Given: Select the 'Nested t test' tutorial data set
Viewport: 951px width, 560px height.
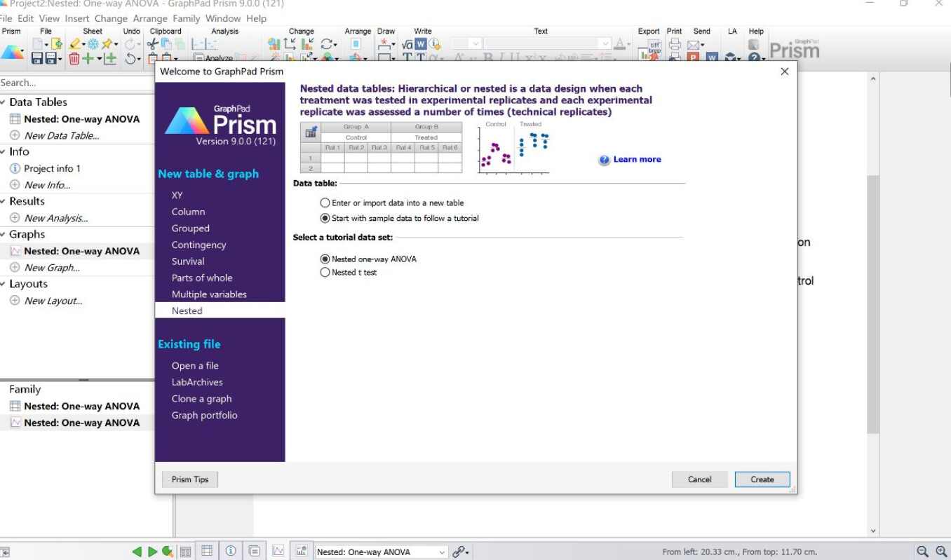Looking at the screenshot, I should (325, 272).
